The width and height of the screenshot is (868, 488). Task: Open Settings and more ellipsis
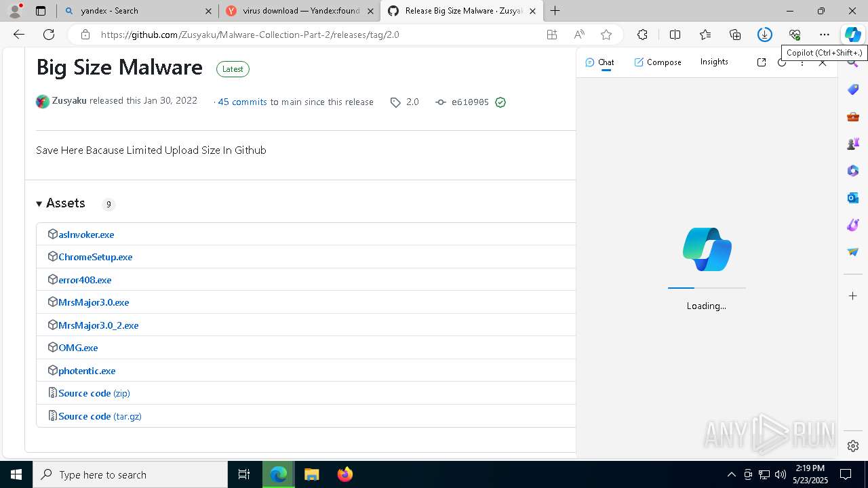[825, 35]
